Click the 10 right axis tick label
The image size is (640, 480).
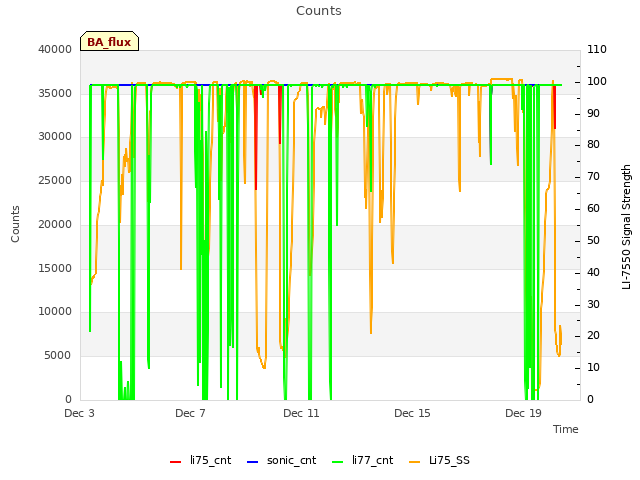point(593,368)
